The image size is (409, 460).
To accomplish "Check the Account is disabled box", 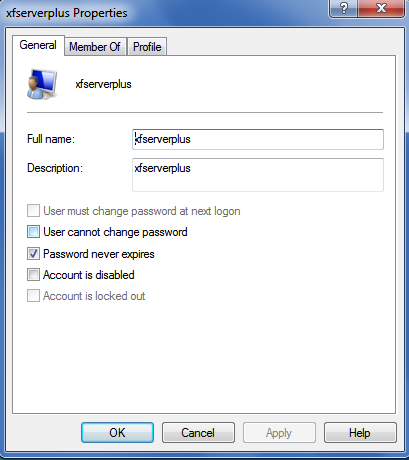I will click(33, 275).
